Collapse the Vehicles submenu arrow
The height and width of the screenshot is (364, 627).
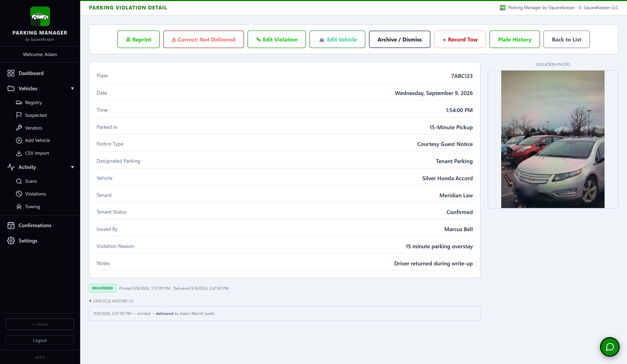72,88
